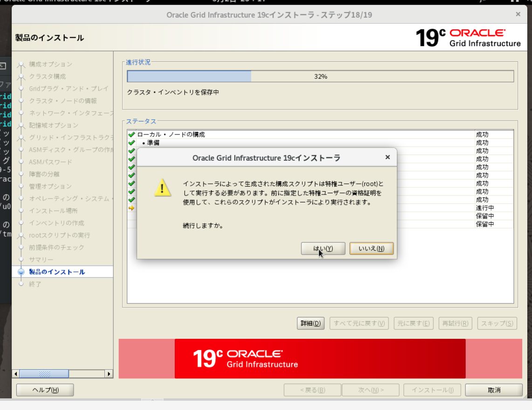Click left arrow of sidebar horizontal scrollbar
532x410 pixels.
(x=16, y=374)
